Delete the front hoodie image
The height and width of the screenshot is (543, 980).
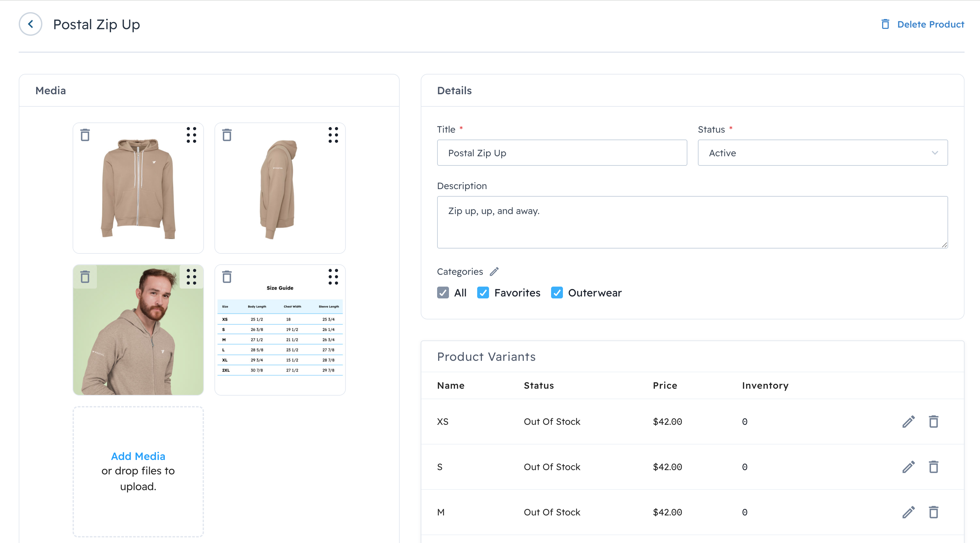pyautogui.click(x=85, y=135)
